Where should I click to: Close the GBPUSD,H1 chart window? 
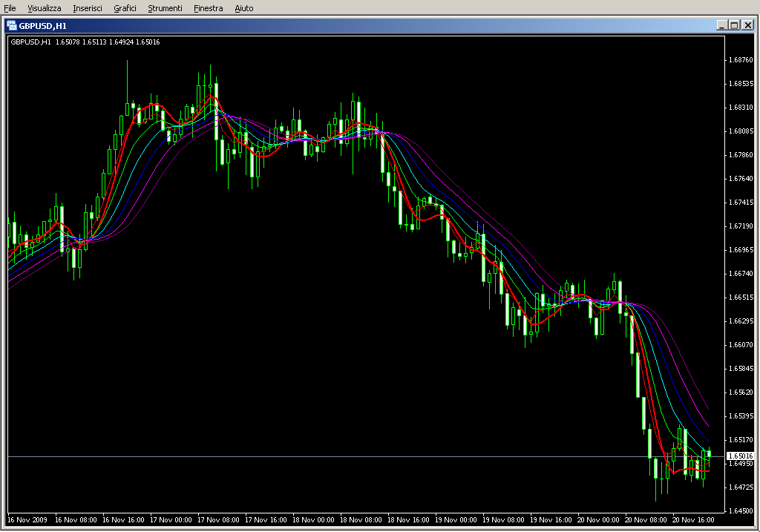pos(748,25)
